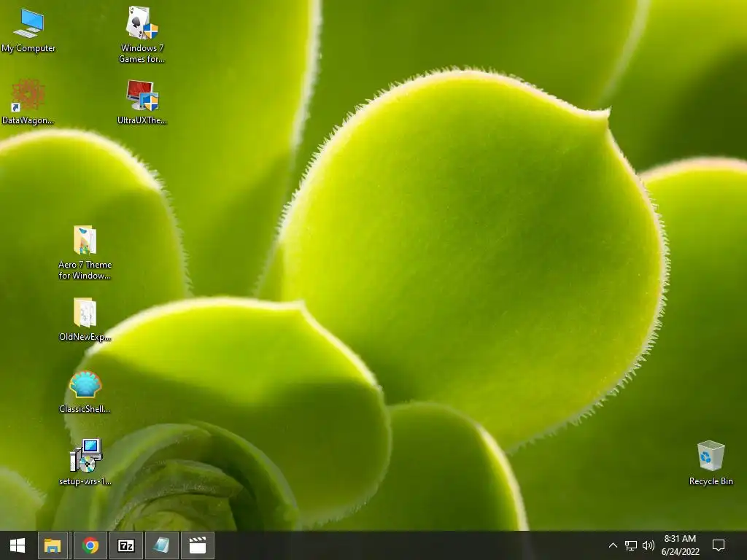Select the UltraUXTheme installer icon
The width and height of the screenshot is (747, 560).
142,96
